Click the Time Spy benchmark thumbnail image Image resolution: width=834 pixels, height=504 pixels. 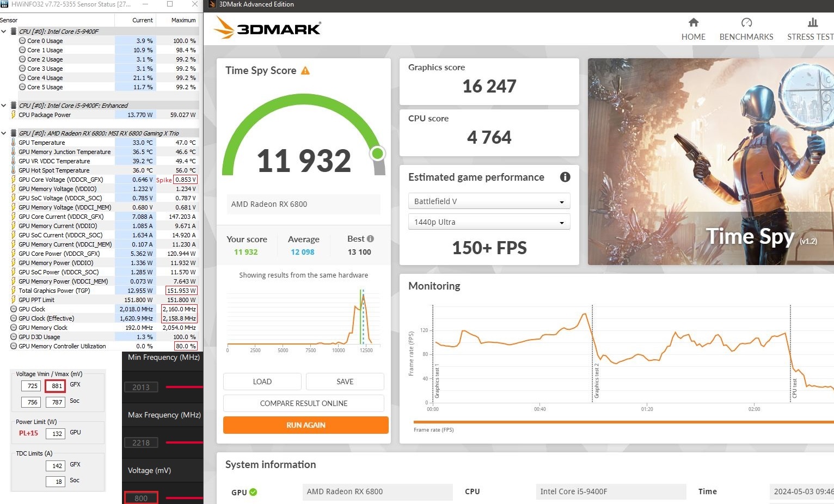pyautogui.click(x=711, y=162)
